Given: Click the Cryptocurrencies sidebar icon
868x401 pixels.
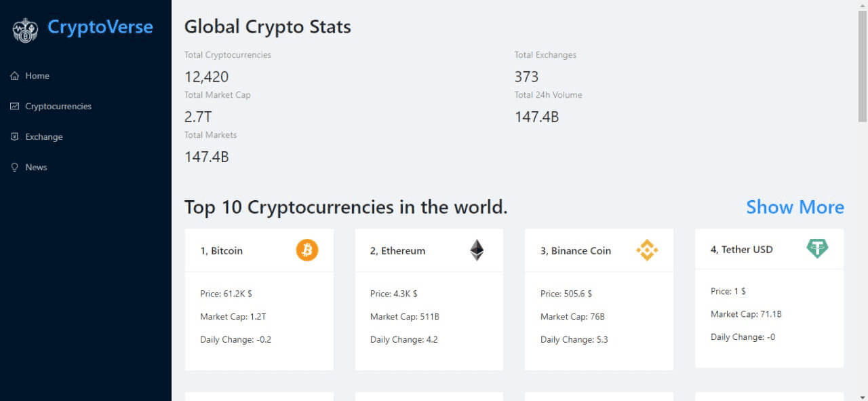Looking at the screenshot, I should tap(14, 106).
